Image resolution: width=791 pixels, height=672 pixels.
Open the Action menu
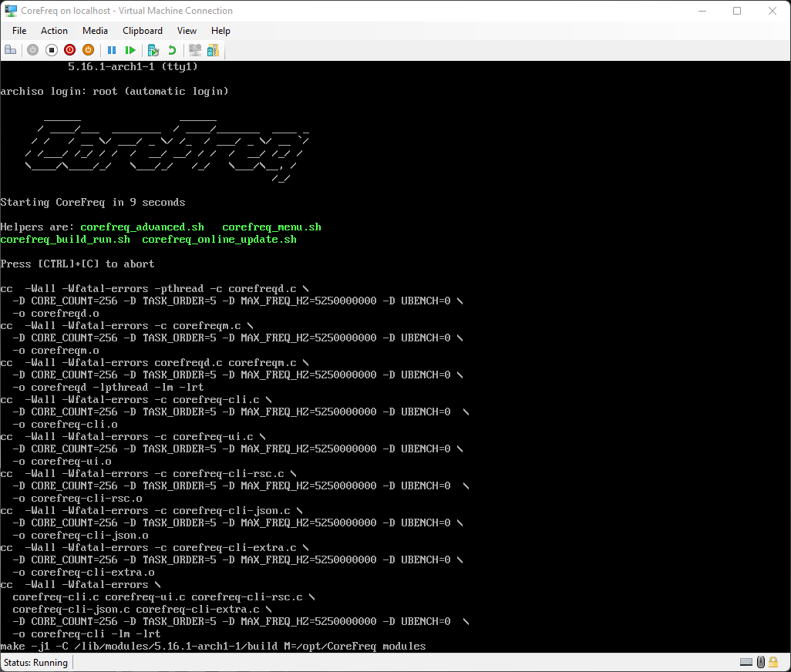[54, 31]
